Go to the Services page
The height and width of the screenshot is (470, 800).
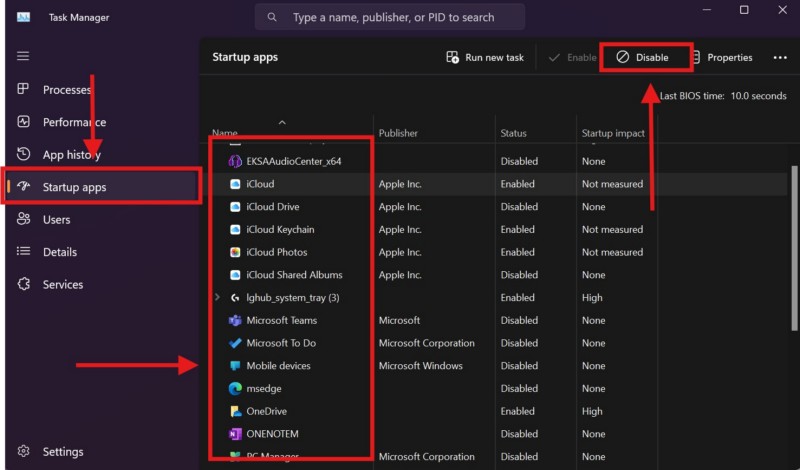pos(62,285)
